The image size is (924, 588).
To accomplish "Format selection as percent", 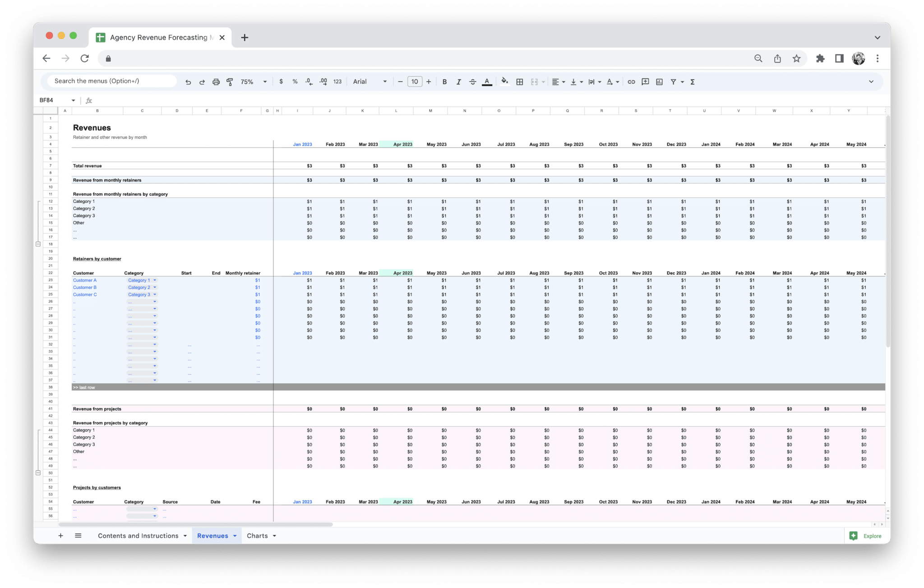I will click(295, 82).
